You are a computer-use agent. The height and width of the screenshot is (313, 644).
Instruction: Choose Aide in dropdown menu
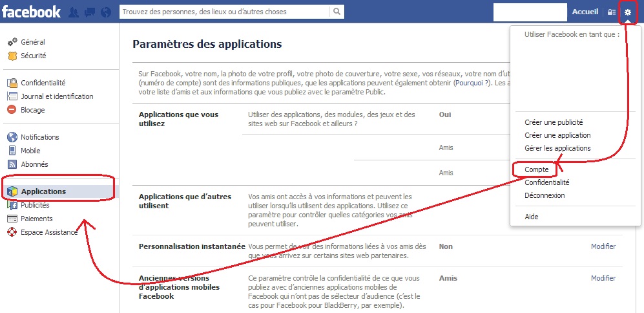click(532, 217)
